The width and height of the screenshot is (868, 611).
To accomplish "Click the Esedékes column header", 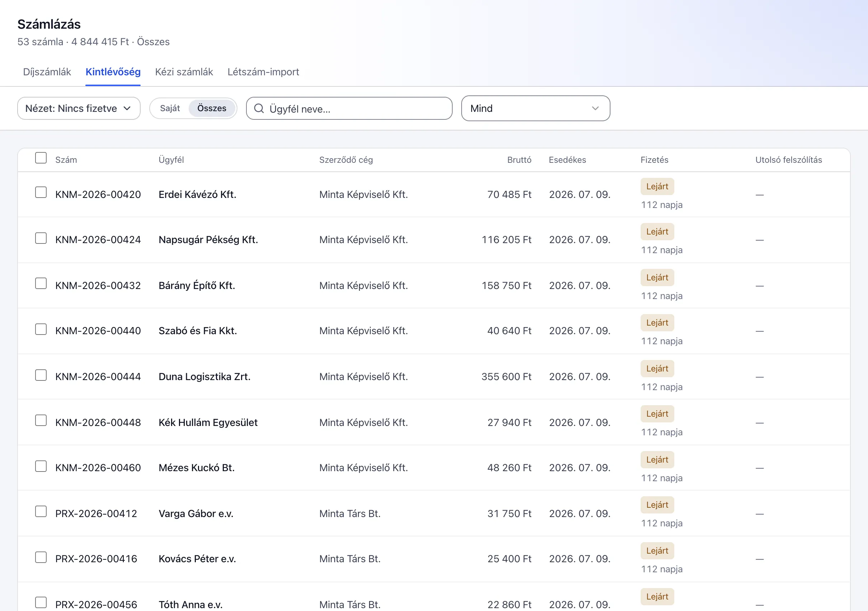I will [x=567, y=160].
